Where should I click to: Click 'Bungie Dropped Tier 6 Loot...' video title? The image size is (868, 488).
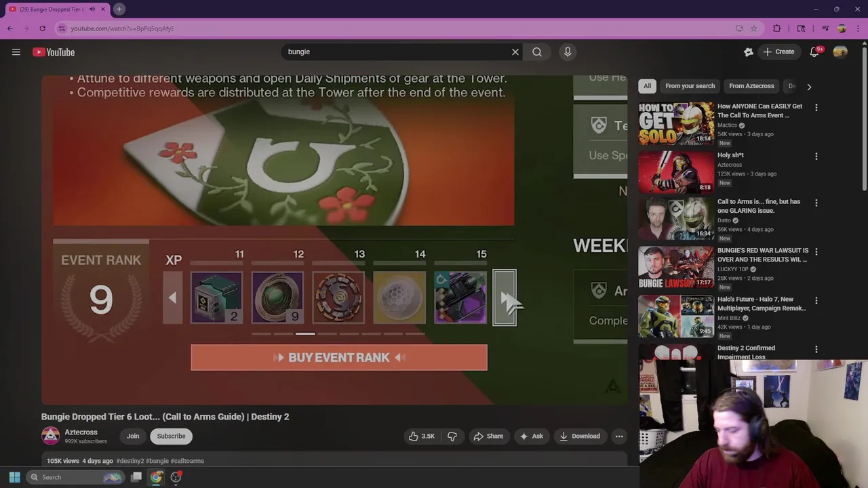[x=165, y=416]
